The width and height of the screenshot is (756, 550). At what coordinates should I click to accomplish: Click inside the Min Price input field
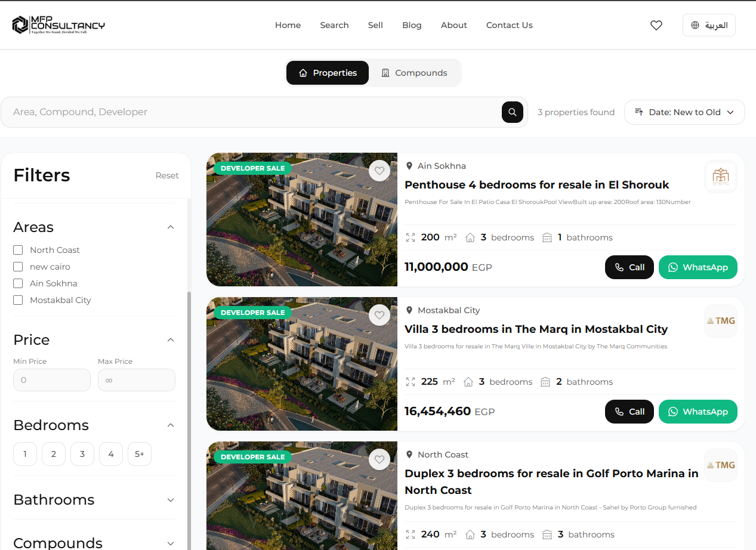tap(51, 380)
